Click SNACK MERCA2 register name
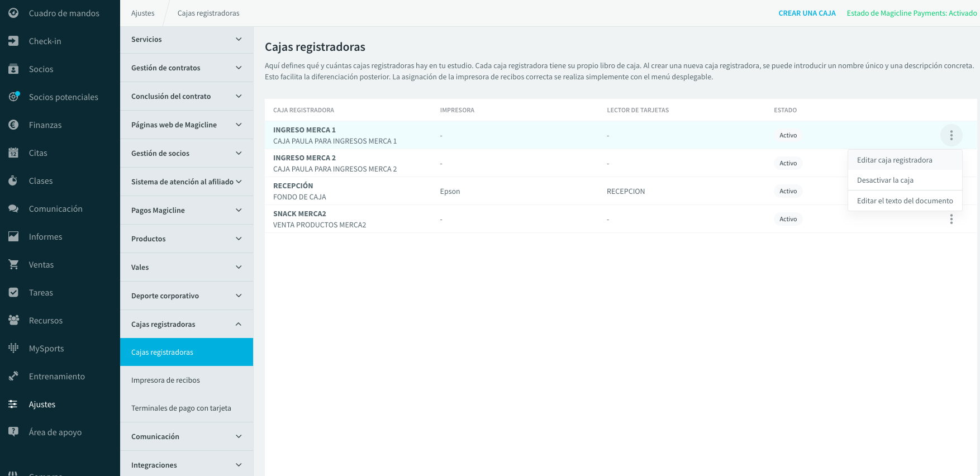This screenshot has height=476, width=980. tap(299, 213)
